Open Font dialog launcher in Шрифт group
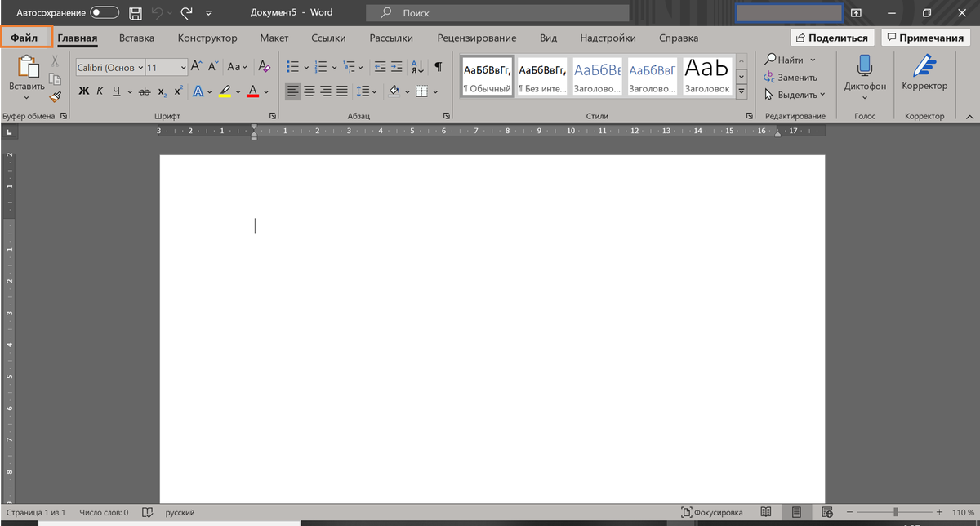Screen dimensions: 980x526 [x=272, y=117]
